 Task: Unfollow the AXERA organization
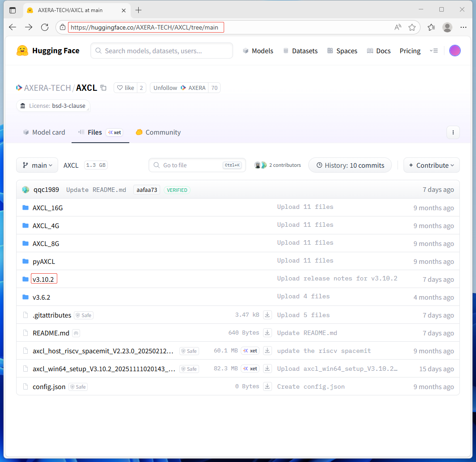[165, 88]
